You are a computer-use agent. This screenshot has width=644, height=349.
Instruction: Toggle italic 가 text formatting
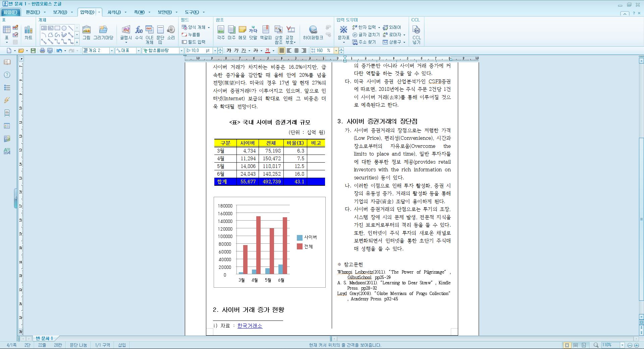(x=236, y=51)
